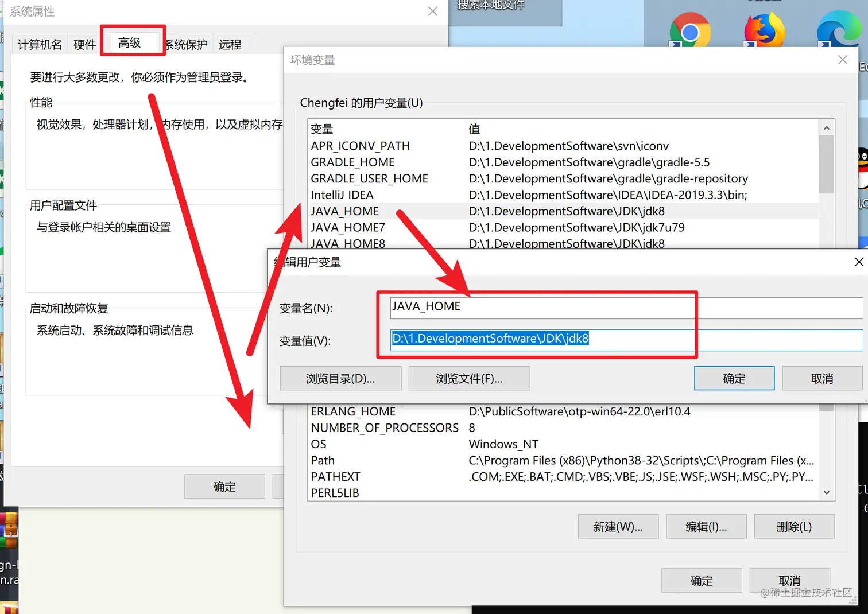The width and height of the screenshot is (868, 614).
Task: Close the 环境变量 window
Action: pyautogui.click(x=843, y=60)
